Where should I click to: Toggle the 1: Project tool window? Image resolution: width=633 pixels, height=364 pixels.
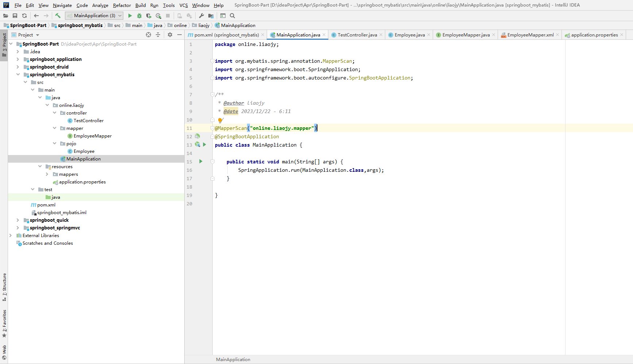[4, 46]
